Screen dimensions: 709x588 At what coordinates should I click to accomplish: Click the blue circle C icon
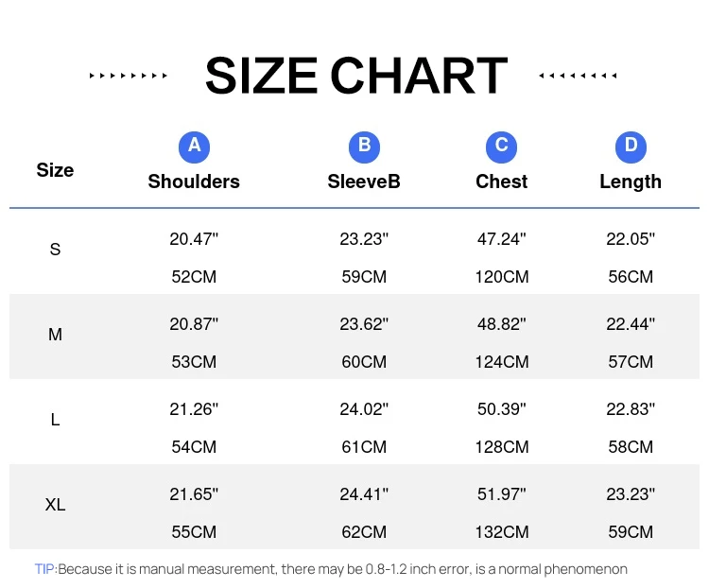(501, 146)
